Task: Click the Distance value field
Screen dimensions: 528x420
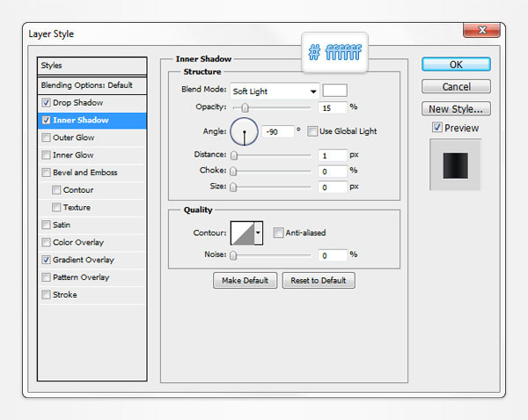Action: pyautogui.click(x=333, y=155)
